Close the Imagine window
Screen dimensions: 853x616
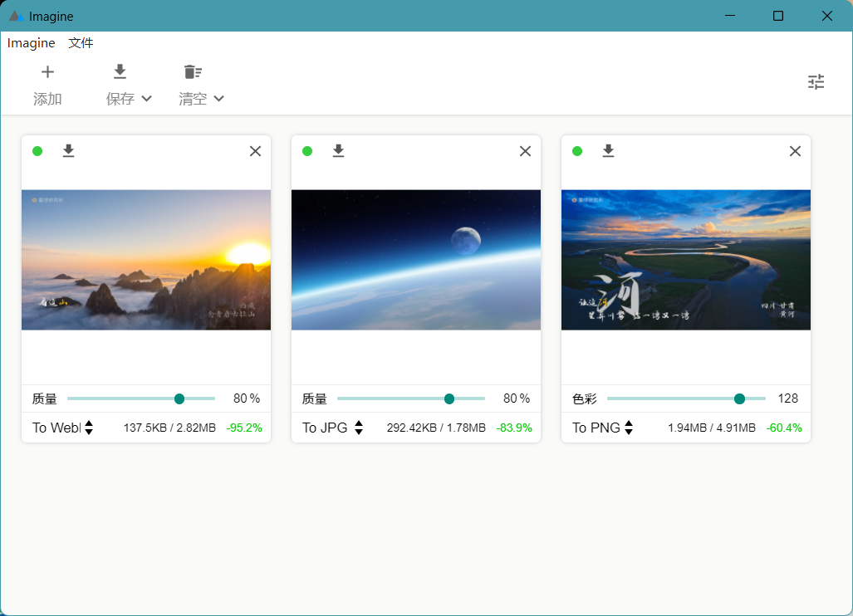pos(827,16)
